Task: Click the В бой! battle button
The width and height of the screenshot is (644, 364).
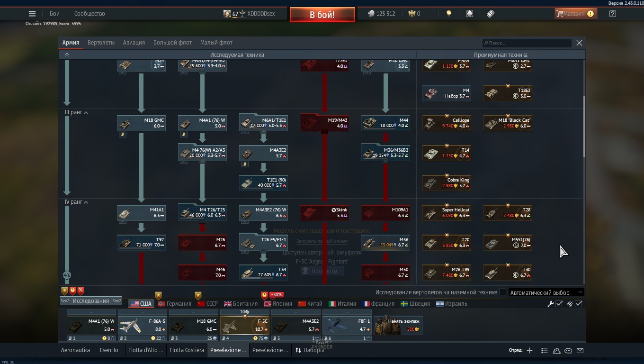Action: click(x=322, y=15)
